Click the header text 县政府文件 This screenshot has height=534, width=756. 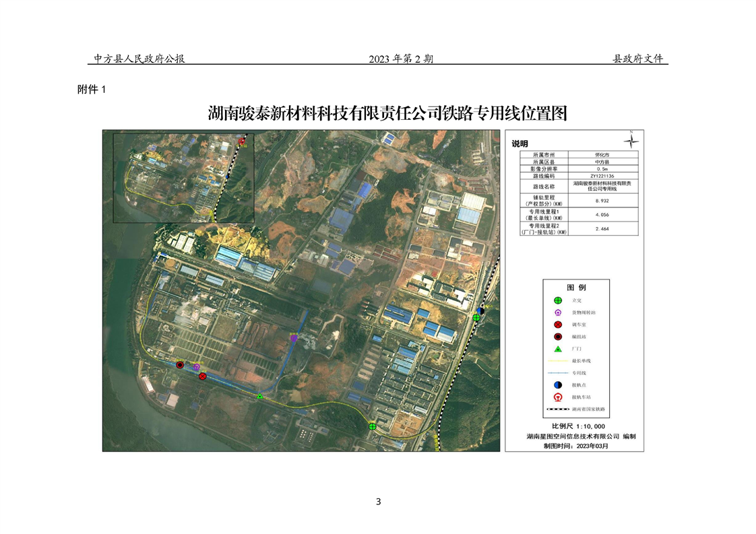638,59
